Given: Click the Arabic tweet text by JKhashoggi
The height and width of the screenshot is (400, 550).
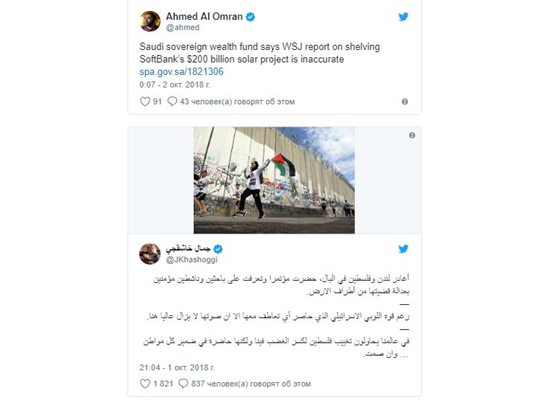Looking at the screenshot, I should pos(276,316).
